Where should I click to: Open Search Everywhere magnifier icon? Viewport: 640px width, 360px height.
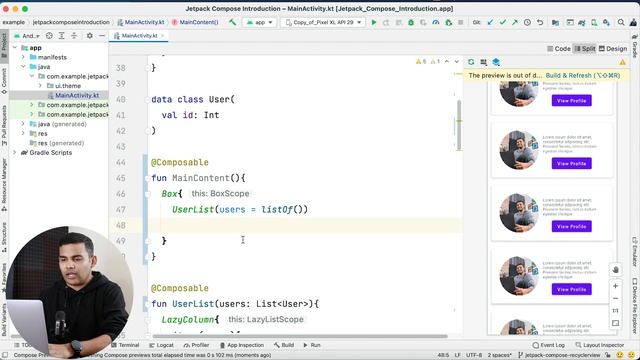click(x=621, y=22)
